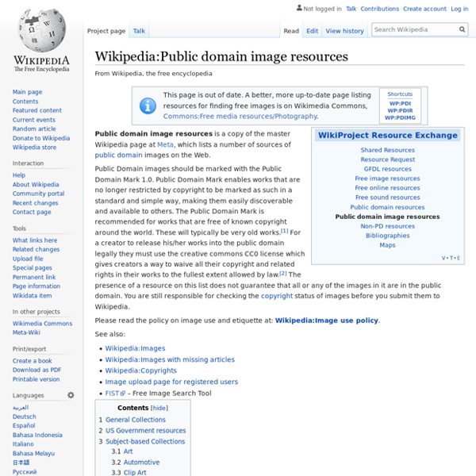Click the Log in link
Viewport: 476px width, 476px height.
tap(459, 9)
